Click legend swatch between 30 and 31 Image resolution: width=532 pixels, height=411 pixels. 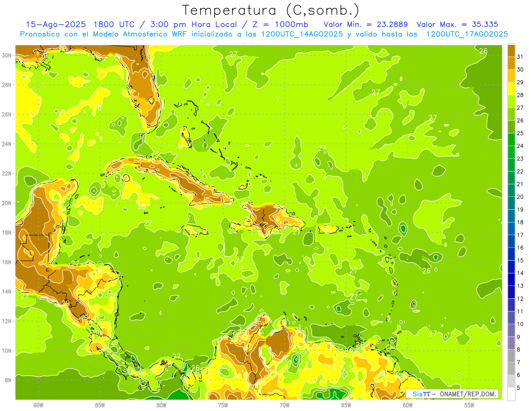[x=511, y=63]
